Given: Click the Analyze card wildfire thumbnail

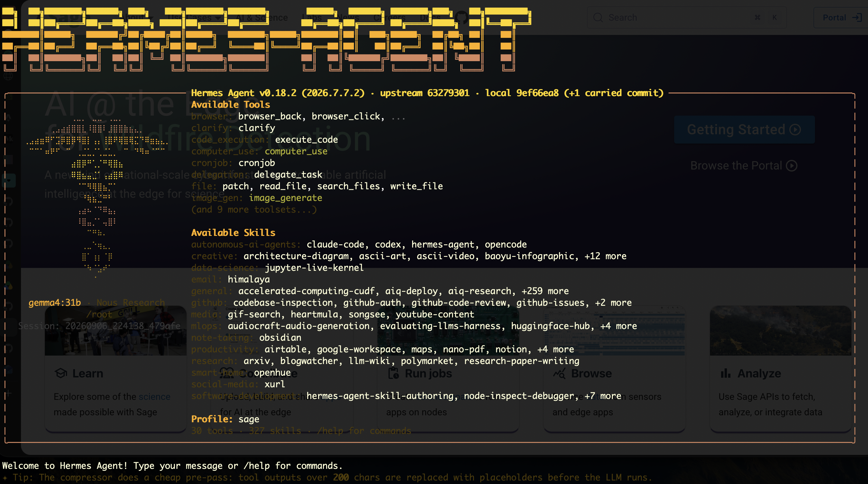Looking at the screenshot, I should click(x=780, y=331).
